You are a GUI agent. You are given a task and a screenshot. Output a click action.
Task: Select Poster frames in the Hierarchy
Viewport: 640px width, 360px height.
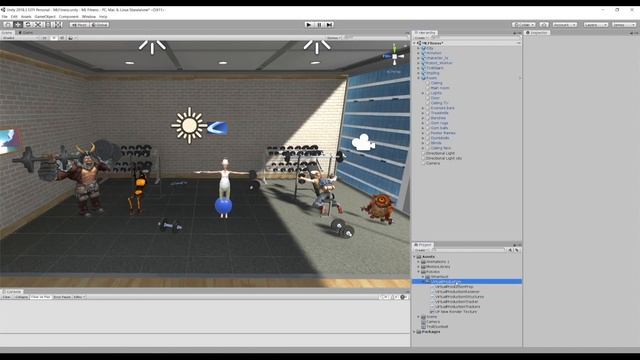443,133
